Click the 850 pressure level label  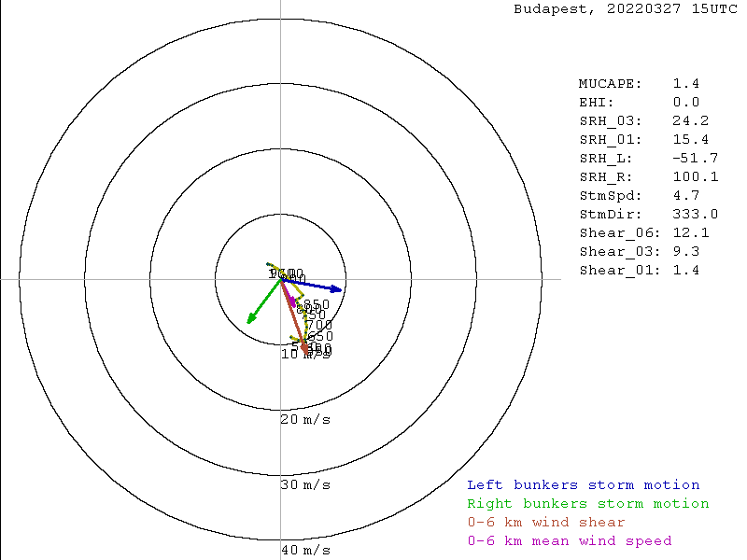[x=317, y=304]
